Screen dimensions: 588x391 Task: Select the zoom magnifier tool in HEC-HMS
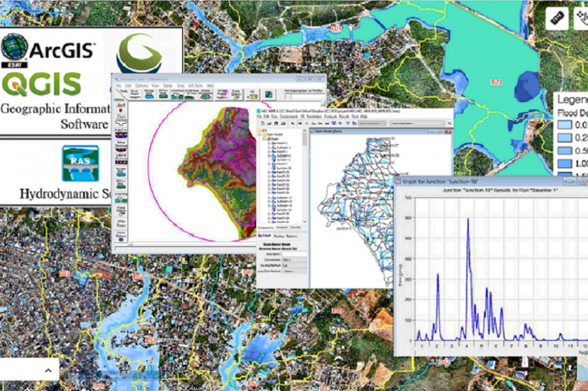(307, 124)
